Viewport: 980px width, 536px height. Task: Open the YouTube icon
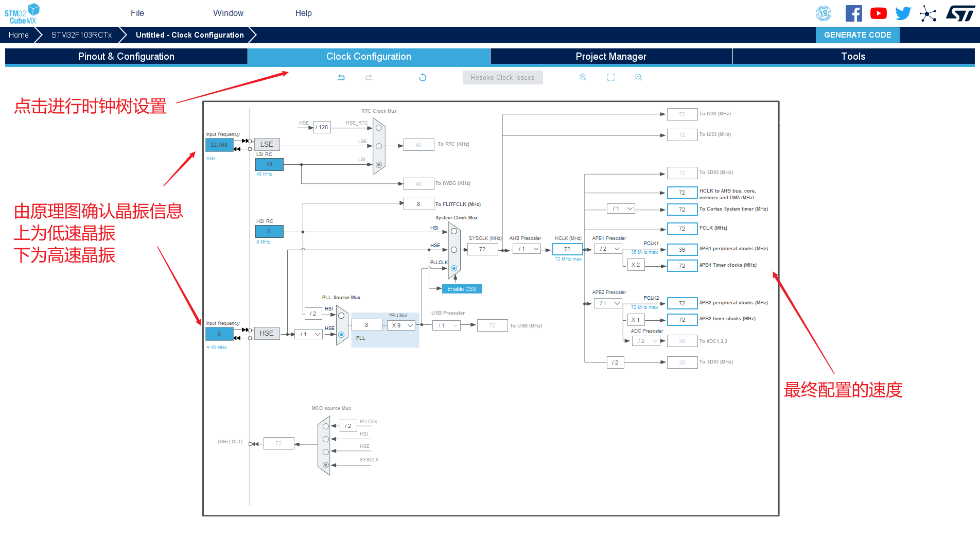[x=879, y=13]
